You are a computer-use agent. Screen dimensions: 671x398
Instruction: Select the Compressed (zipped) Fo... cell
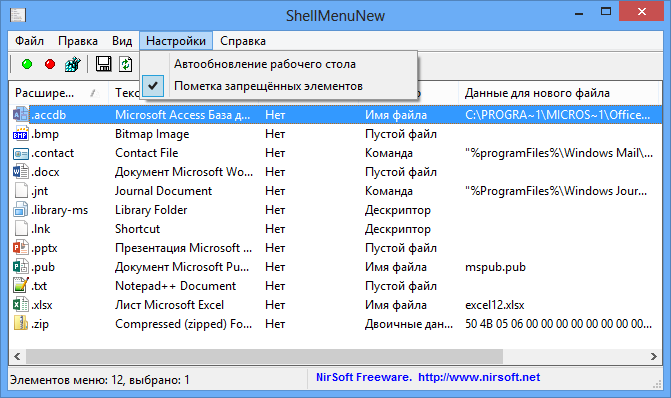click(x=184, y=324)
